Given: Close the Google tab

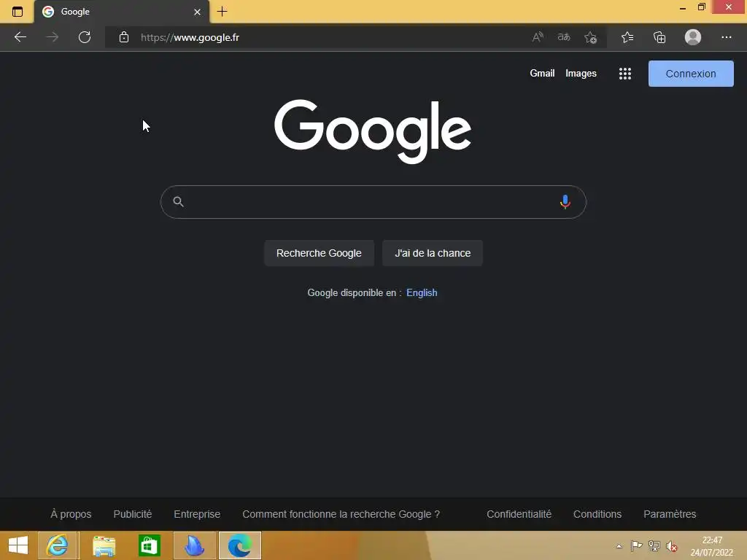Looking at the screenshot, I should [x=197, y=12].
